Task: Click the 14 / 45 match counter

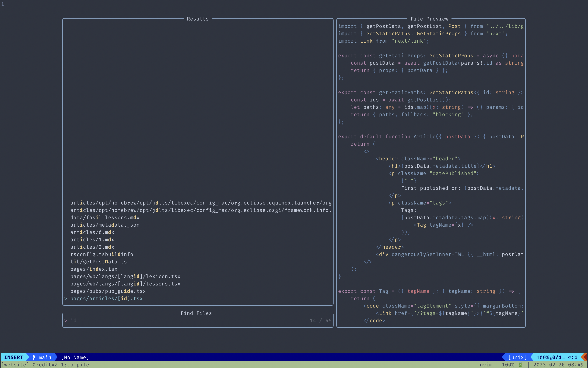Action: (x=320, y=321)
